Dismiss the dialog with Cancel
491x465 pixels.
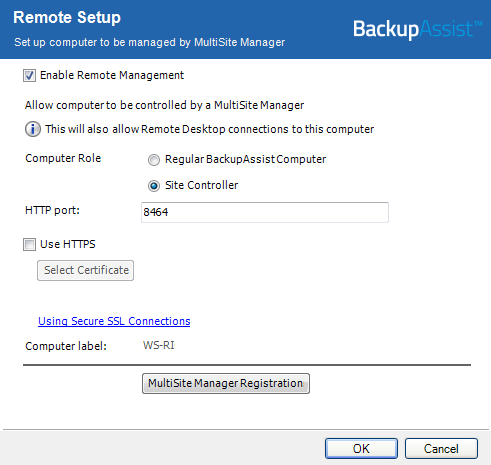pyautogui.click(x=441, y=449)
